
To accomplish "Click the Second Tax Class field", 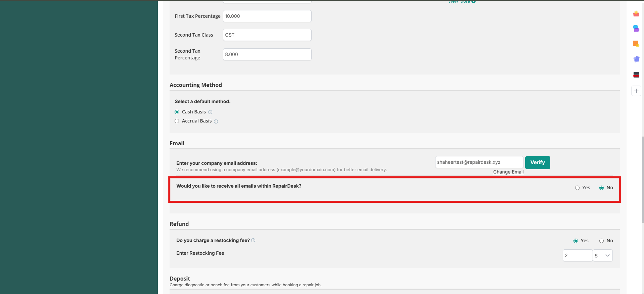I will pyautogui.click(x=267, y=35).
